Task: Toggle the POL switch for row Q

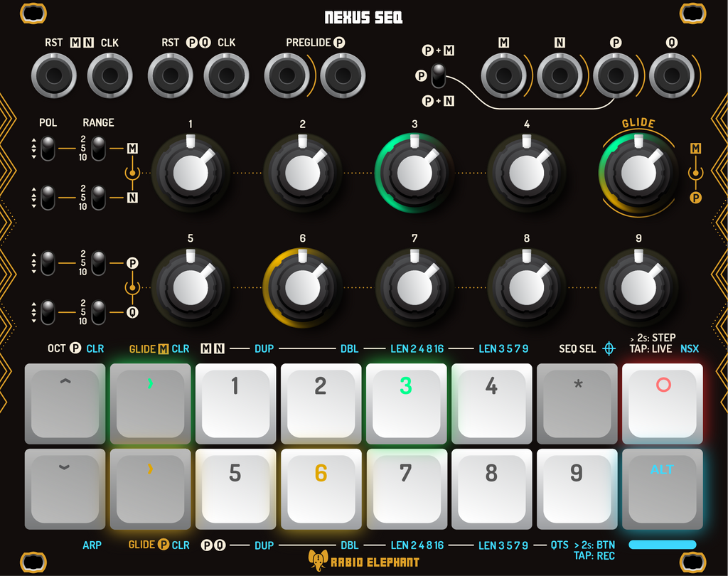Action: pyautogui.click(x=48, y=313)
